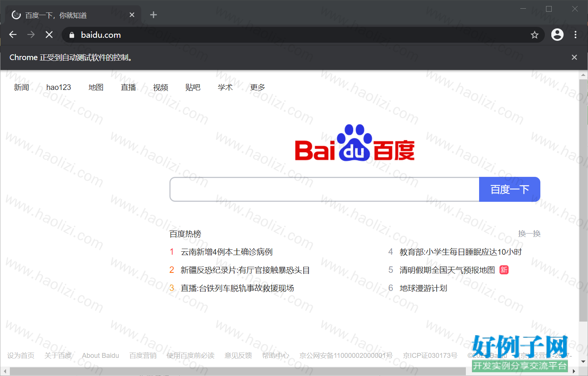This screenshot has height=376, width=588.
Task: Open the 新闻 navigation link
Action: click(22, 87)
